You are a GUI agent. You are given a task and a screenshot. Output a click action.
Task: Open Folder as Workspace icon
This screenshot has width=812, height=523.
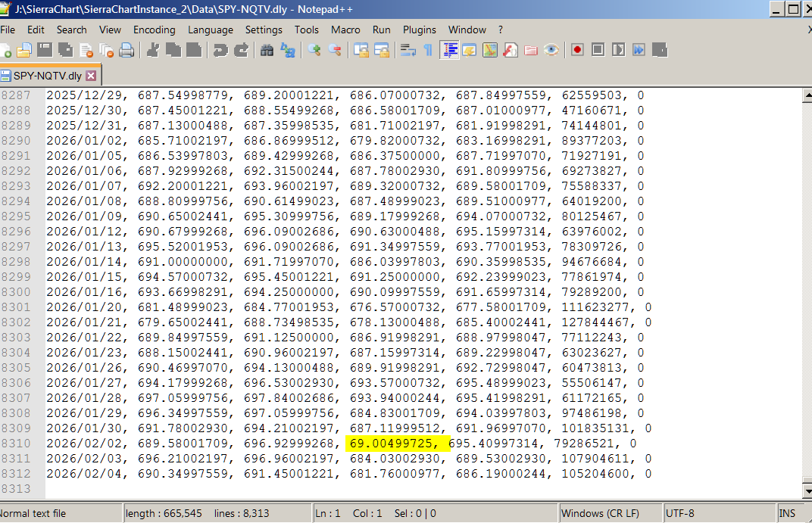[x=531, y=50]
